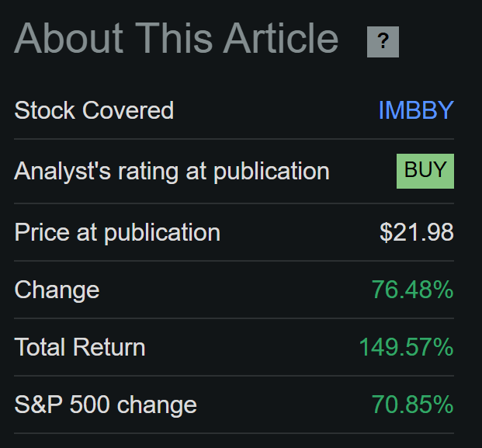Screen dimensions: 482x448
Task: Click the word publication in Price row
Action: 162,233
